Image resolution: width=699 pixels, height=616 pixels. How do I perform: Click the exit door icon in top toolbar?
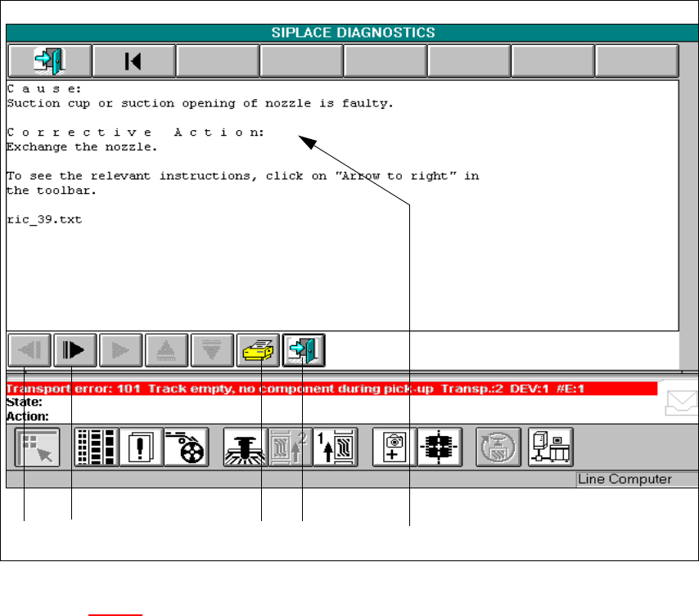50,61
